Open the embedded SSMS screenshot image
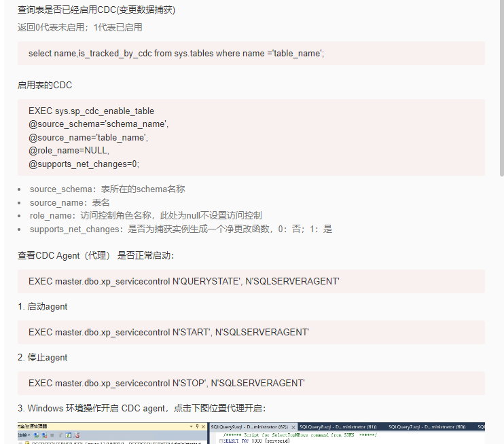This screenshot has width=504, height=444. coord(251,433)
